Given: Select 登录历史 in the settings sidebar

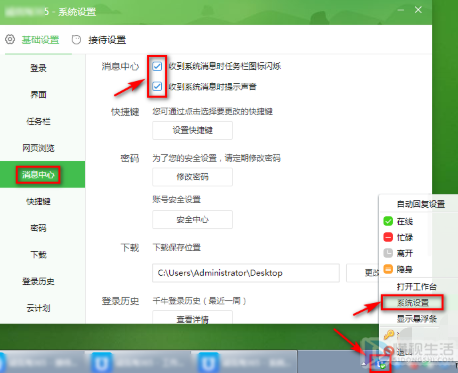Looking at the screenshot, I should click(38, 281).
